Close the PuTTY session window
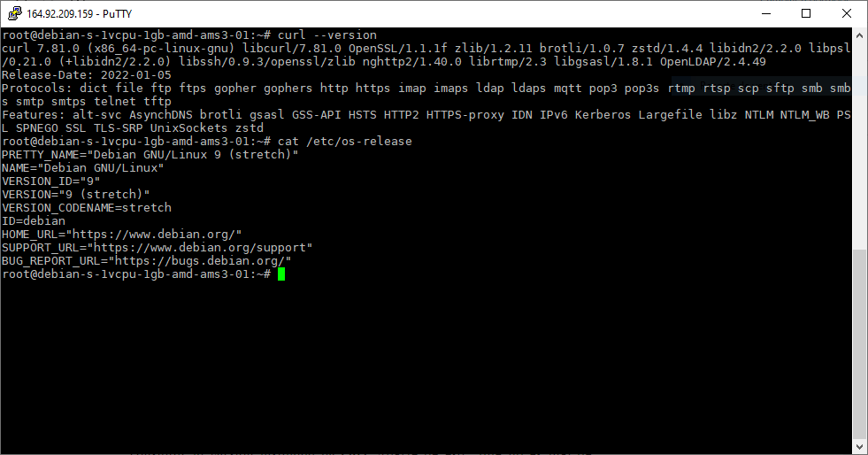This screenshot has width=868, height=455. click(847, 14)
